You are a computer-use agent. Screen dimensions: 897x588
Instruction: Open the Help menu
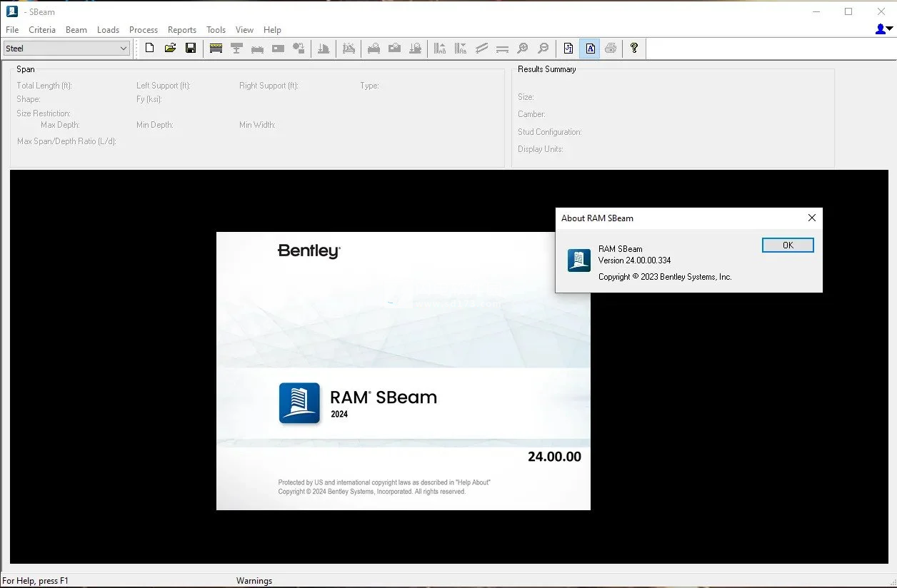tap(272, 30)
